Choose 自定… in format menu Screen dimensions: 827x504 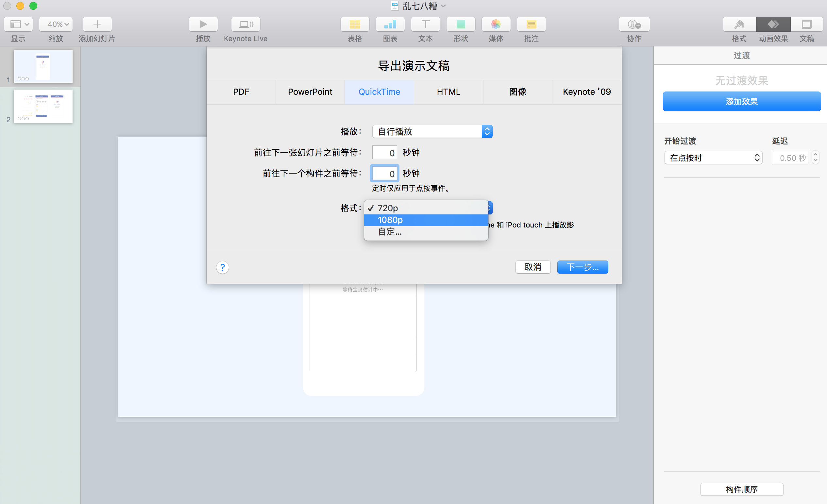coord(426,232)
